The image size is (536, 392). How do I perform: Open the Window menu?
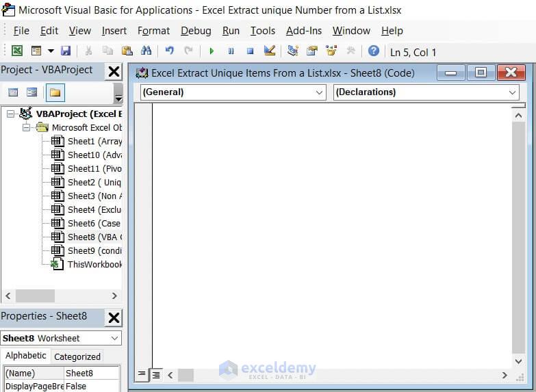click(351, 31)
